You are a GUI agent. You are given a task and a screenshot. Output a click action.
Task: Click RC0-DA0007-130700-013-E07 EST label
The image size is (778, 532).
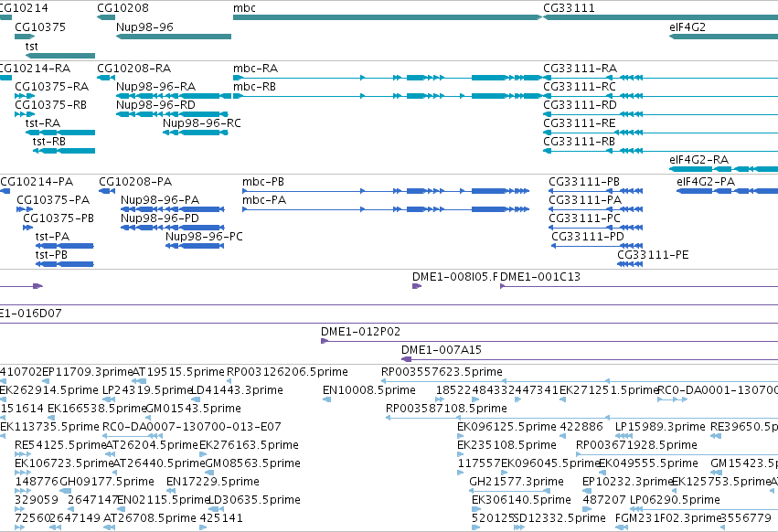[191, 427]
